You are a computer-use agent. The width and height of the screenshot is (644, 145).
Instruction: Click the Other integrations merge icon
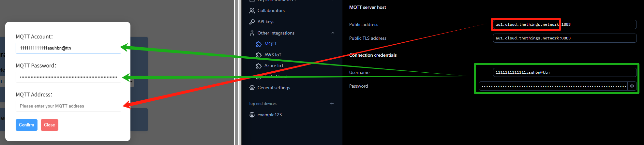(x=252, y=33)
